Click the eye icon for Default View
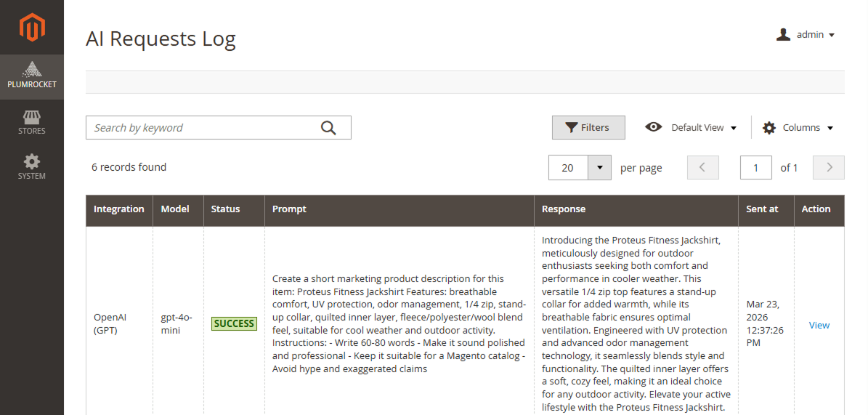This screenshot has height=415, width=868. pos(654,127)
